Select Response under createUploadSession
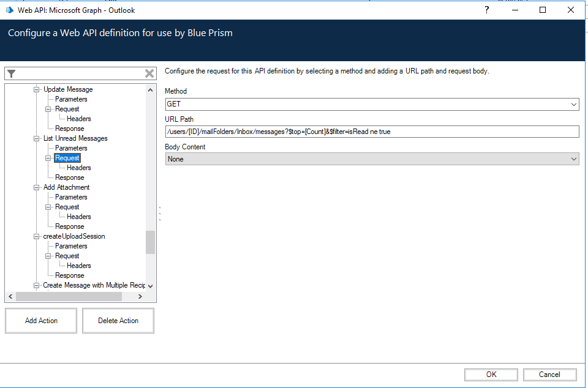 click(x=69, y=275)
